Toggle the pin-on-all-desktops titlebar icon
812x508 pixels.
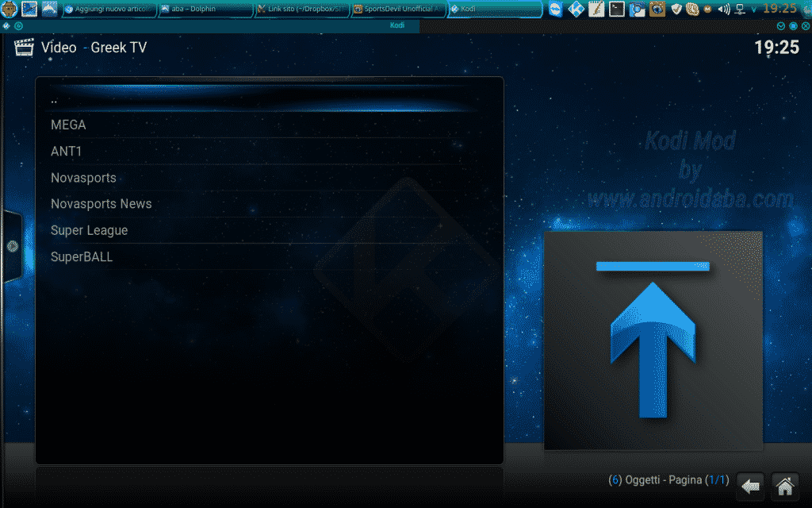point(19,25)
